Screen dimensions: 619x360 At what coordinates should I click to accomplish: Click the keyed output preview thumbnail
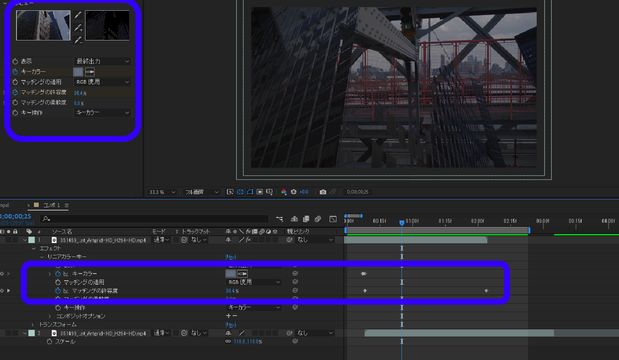[107, 25]
